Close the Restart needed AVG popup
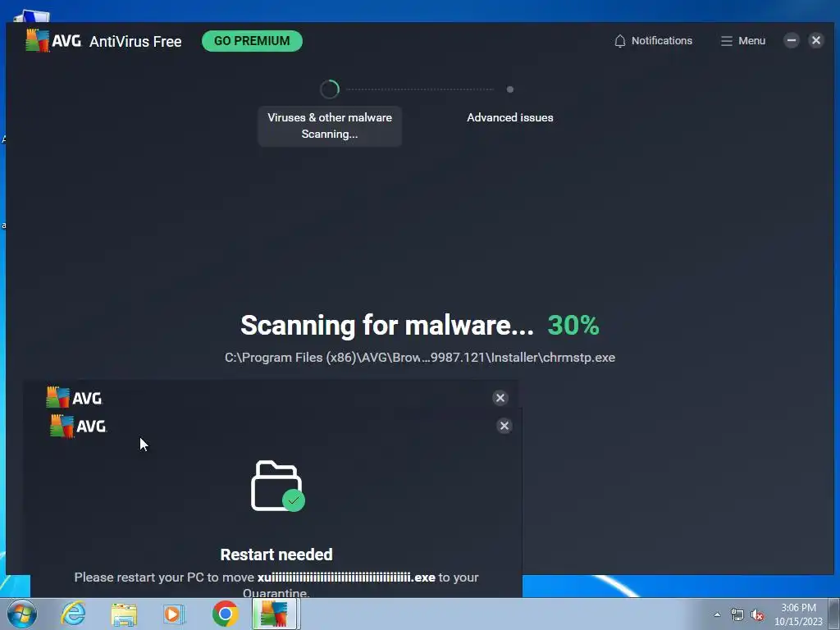The image size is (840, 630). tap(504, 426)
